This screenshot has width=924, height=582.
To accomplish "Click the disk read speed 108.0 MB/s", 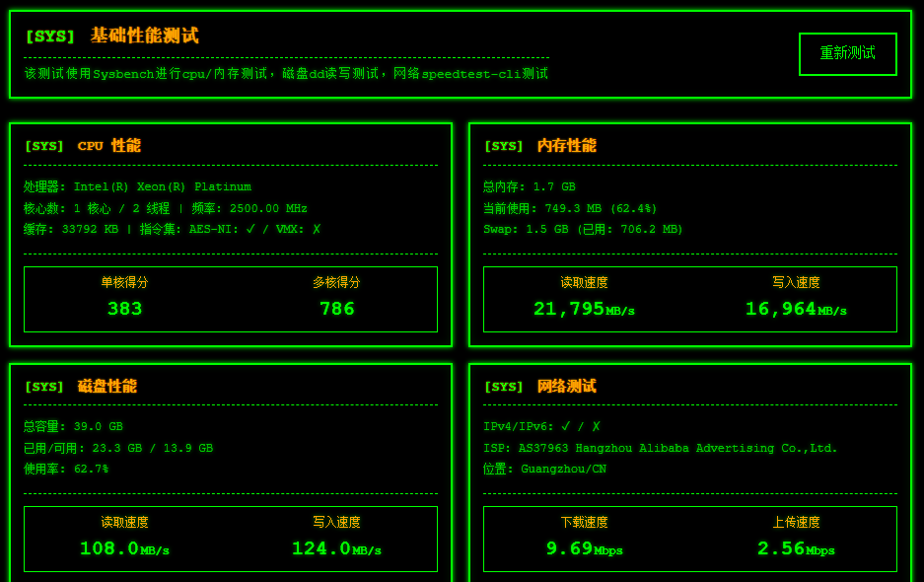I will click(x=124, y=548).
